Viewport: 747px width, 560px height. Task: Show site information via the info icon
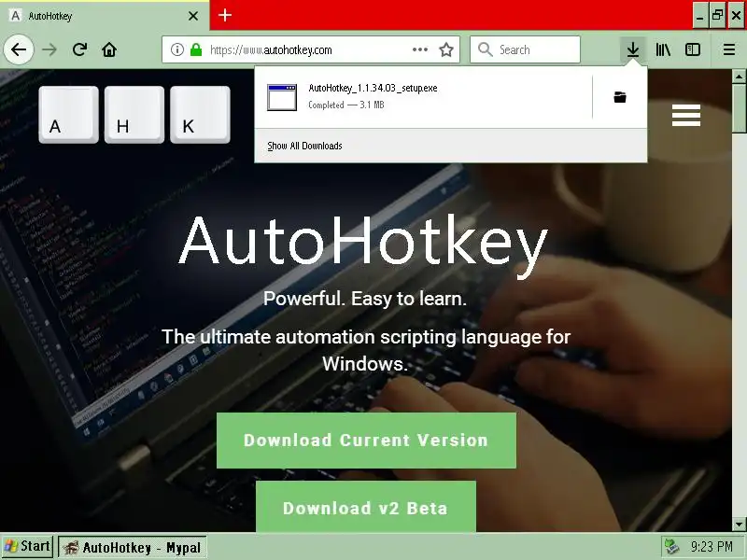176,49
